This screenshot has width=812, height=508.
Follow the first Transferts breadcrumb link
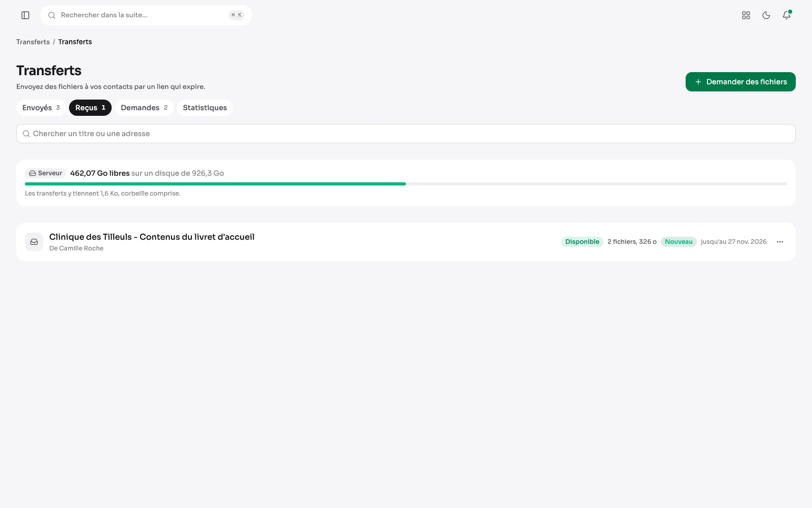coord(33,42)
